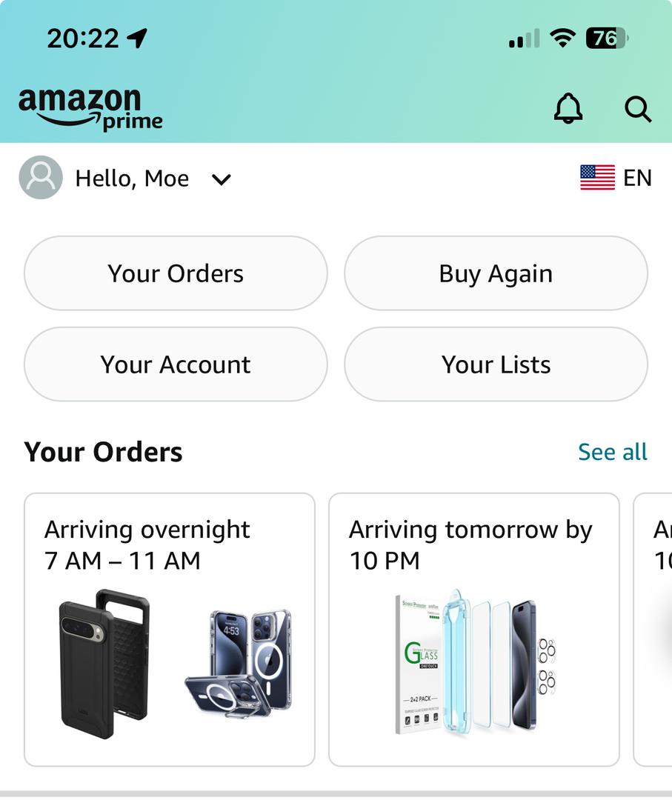Open notifications via the bell icon
This screenshot has height=800, width=672.
click(568, 108)
